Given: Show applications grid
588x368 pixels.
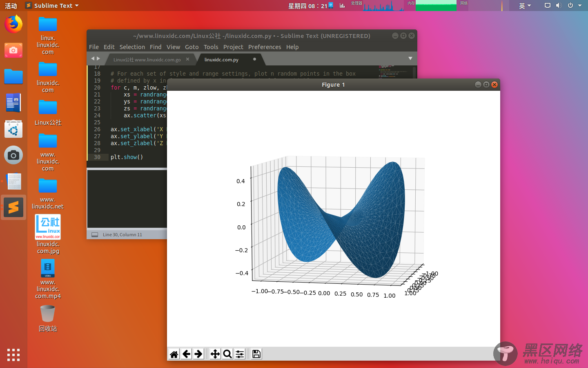Looking at the screenshot, I should [13, 355].
